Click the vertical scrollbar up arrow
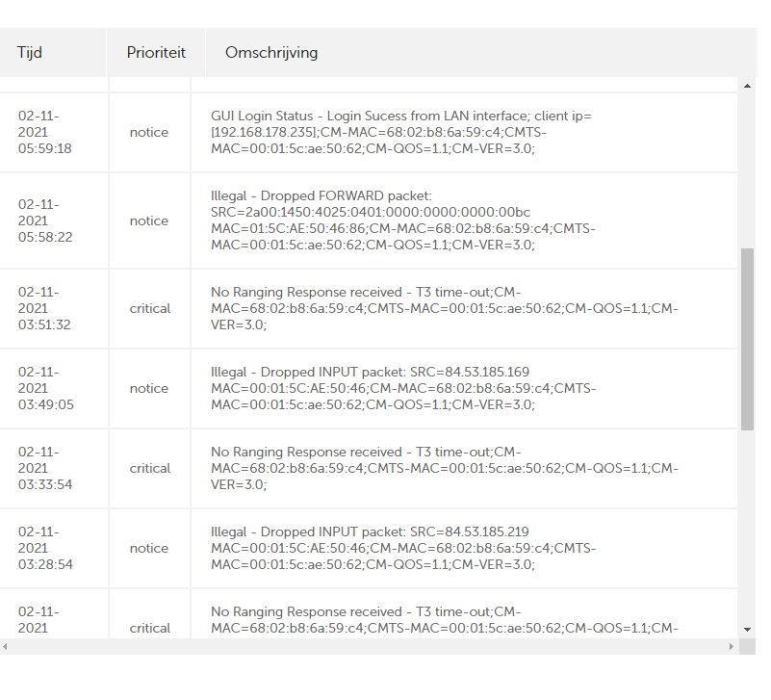The image size is (771, 700). (x=748, y=86)
